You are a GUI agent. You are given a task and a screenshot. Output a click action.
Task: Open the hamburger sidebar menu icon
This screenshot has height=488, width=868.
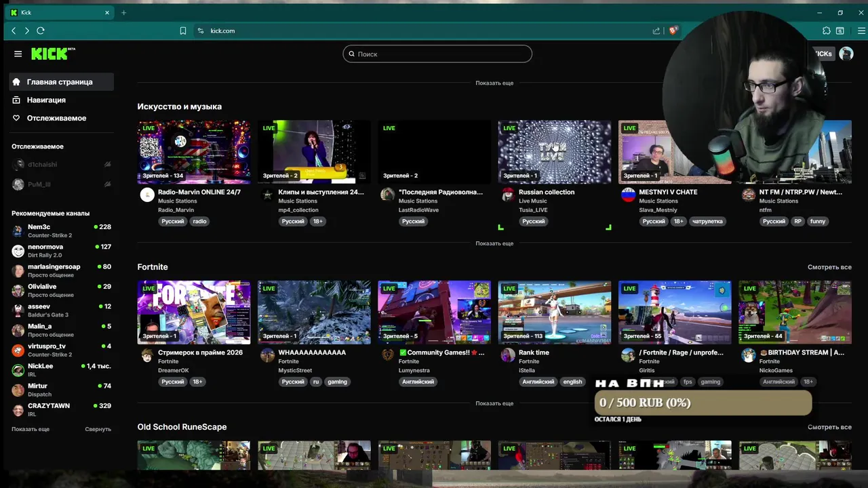[x=18, y=54]
